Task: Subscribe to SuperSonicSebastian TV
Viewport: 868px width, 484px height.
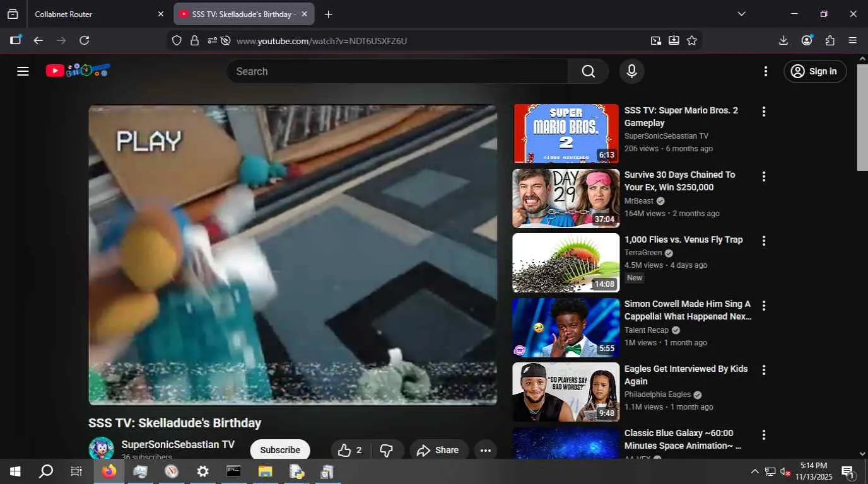Action: click(280, 450)
